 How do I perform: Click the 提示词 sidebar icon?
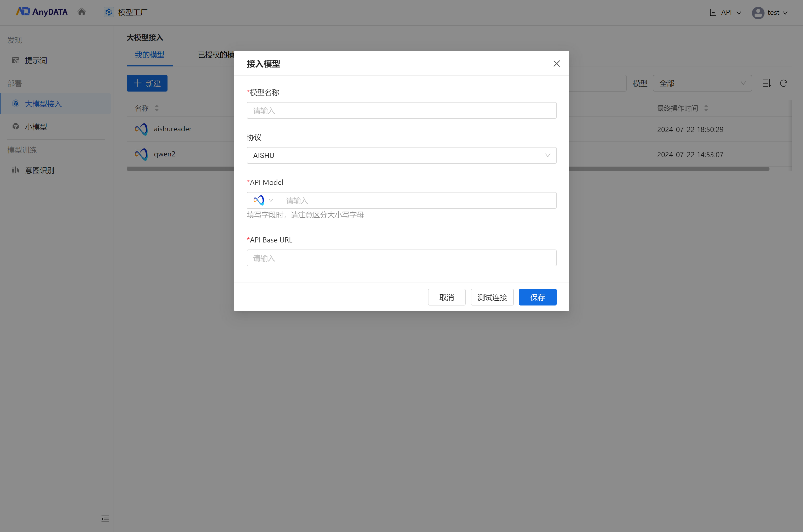[15, 60]
